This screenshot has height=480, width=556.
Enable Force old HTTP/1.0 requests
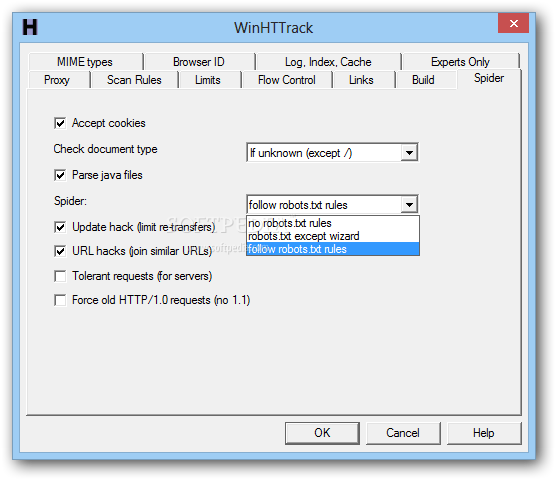60,300
